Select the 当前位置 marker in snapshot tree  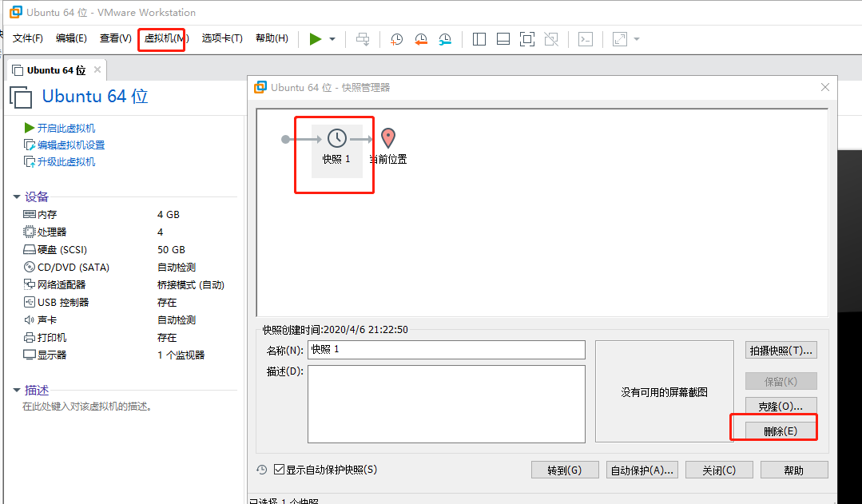(388, 146)
